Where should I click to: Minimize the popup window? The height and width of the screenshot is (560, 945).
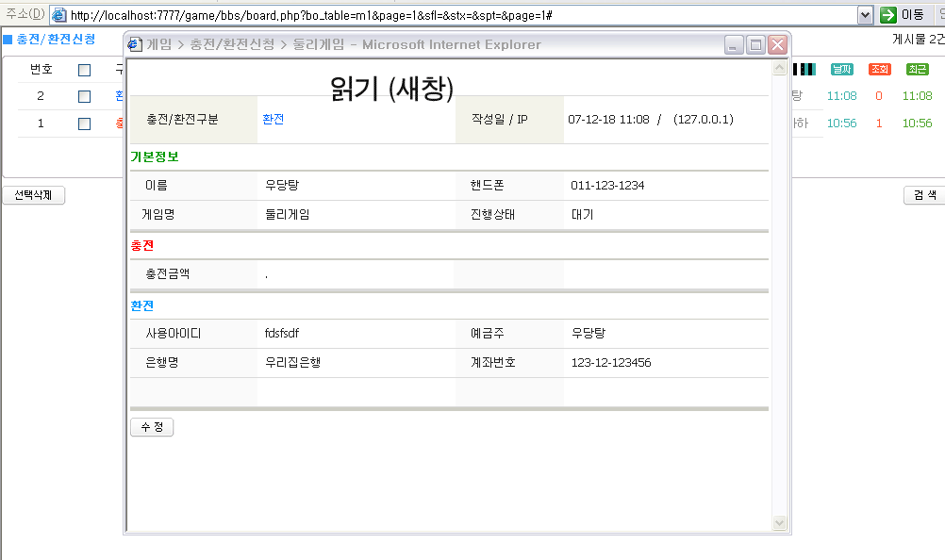point(734,44)
